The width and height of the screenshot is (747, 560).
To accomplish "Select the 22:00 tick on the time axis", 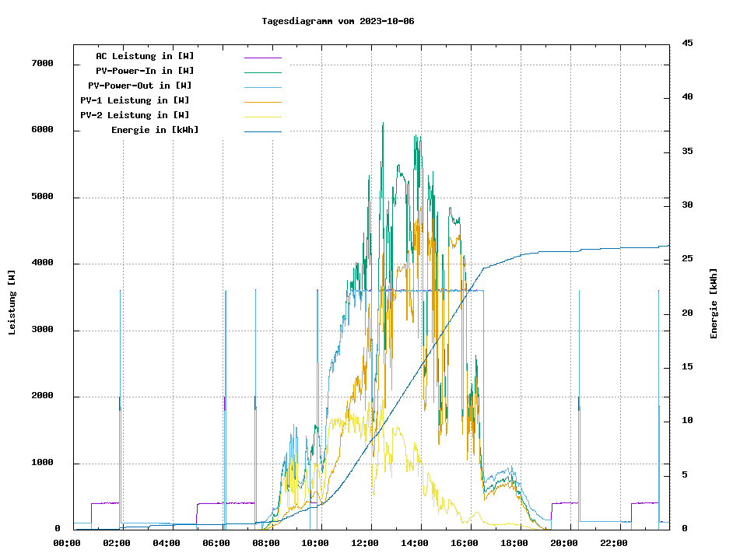I will pyautogui.click(x=614, y=543).
